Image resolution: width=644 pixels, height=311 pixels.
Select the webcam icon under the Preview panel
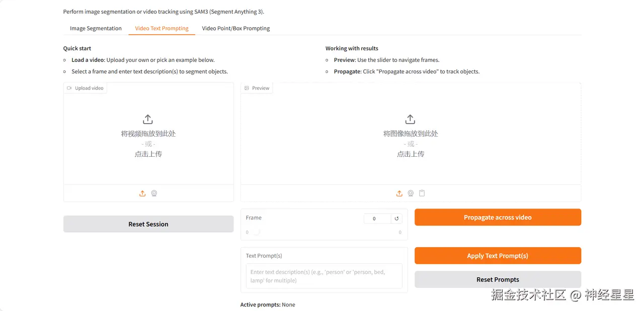tap(411, 193)
